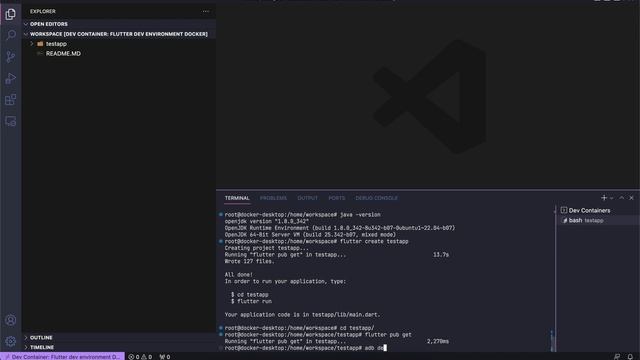The height and width of the screenshot is (360, 640).
Task: Open the Source Control view
Action: 11,57
